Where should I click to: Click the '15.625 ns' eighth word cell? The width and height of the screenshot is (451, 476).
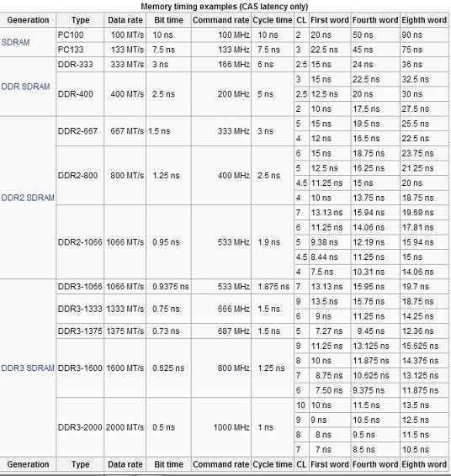click(x=424, y=346)
